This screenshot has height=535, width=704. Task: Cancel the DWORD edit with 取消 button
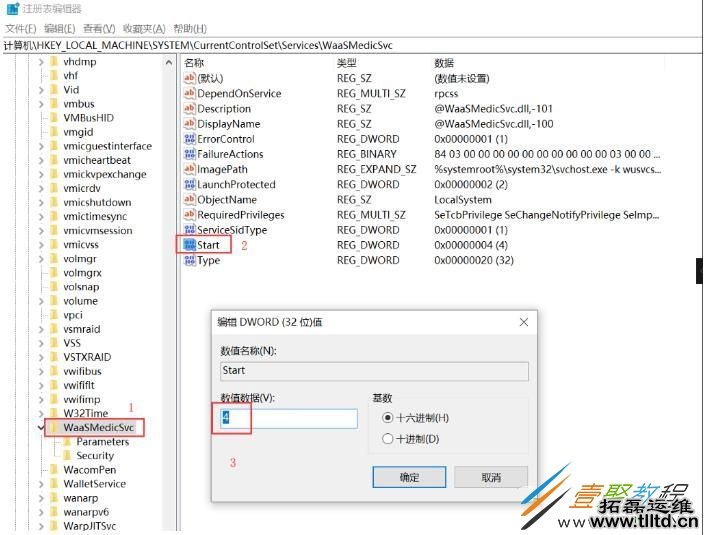click(x=491, y=477)
